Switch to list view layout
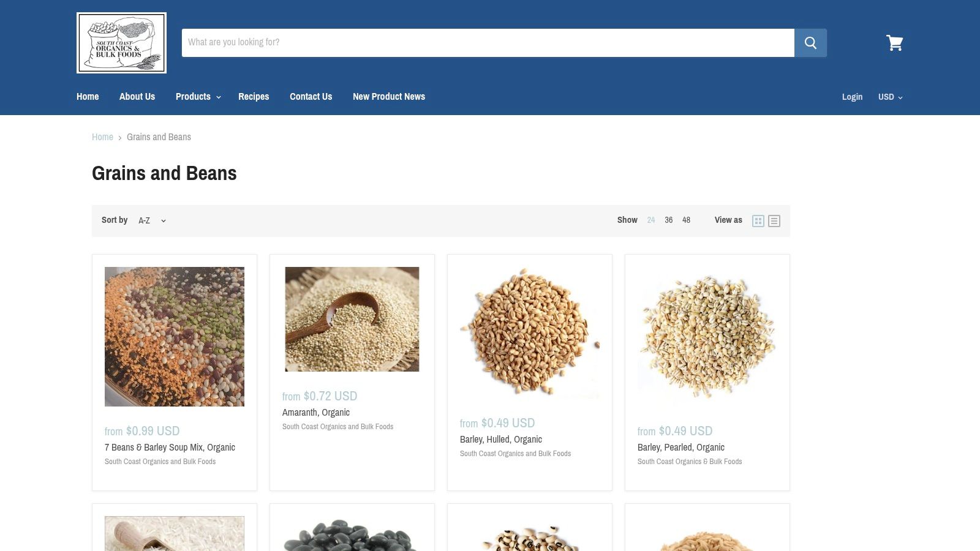Image resolution: width=980 pixels, height=551 pixels. point(774,220)
